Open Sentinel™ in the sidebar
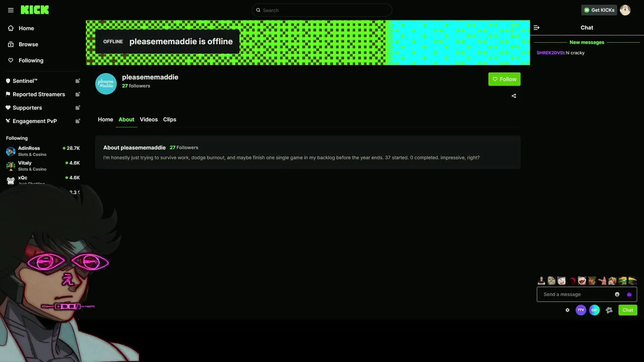This screenshot has width=644, height=362. pyautogui.click(x=25, y=81)
